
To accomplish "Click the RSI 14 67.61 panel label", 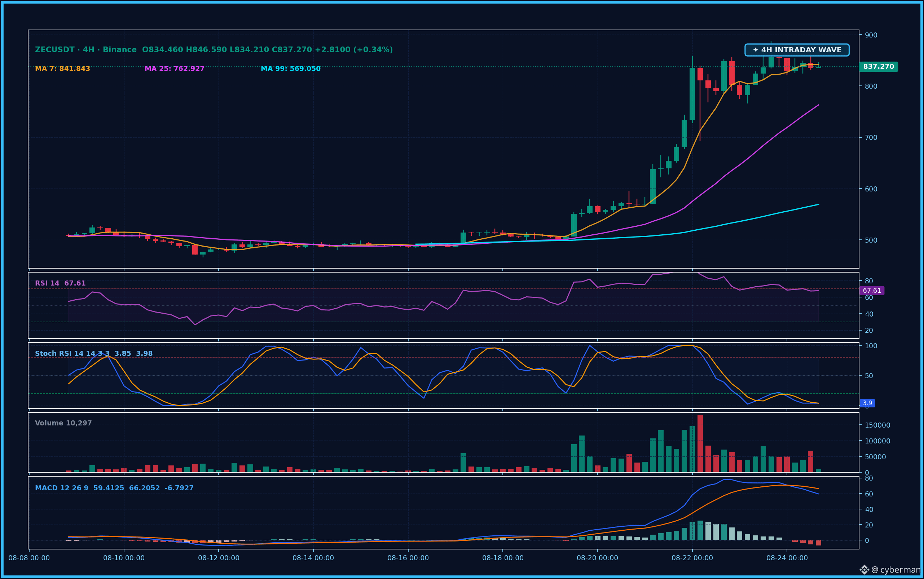I will tap(60, 283).
